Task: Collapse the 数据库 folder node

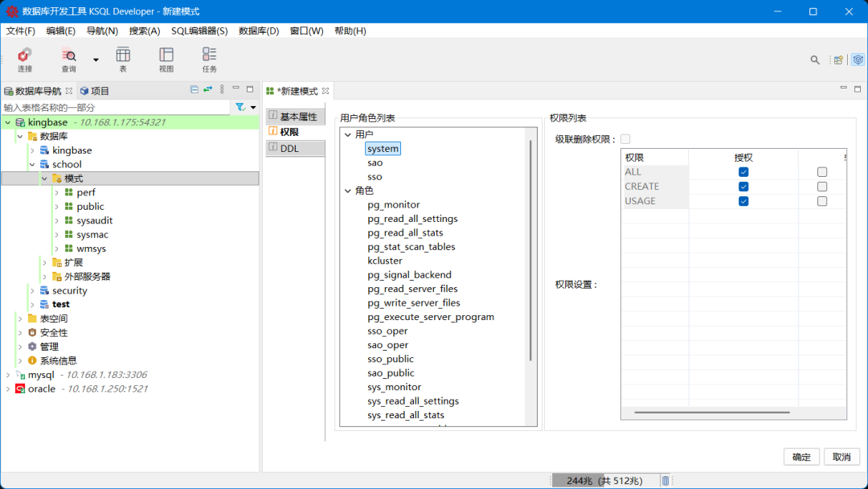Action: 20,136
